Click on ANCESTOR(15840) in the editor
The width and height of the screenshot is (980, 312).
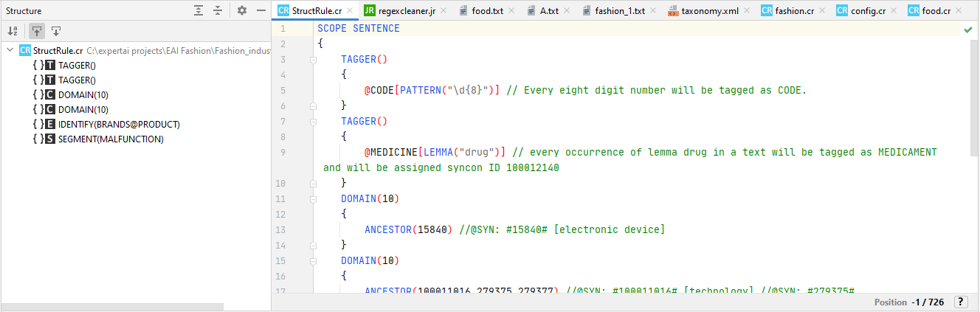coord(409,229)
